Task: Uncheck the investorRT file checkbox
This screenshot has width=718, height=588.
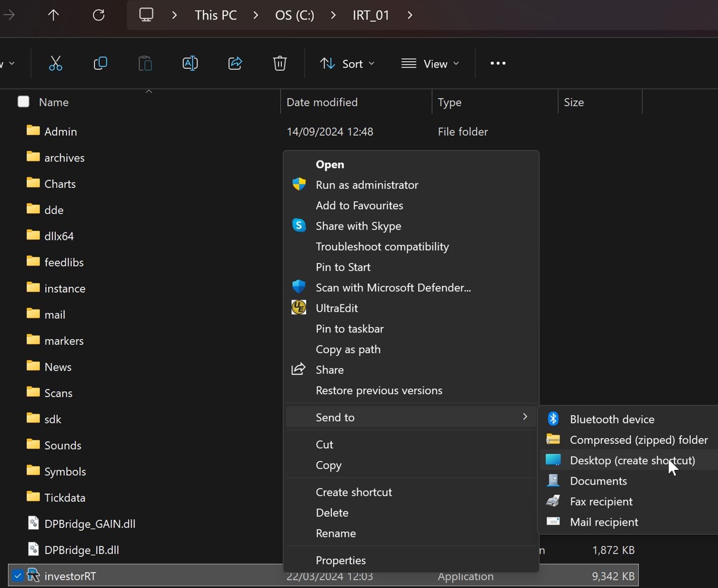Action: click(18, 576)
